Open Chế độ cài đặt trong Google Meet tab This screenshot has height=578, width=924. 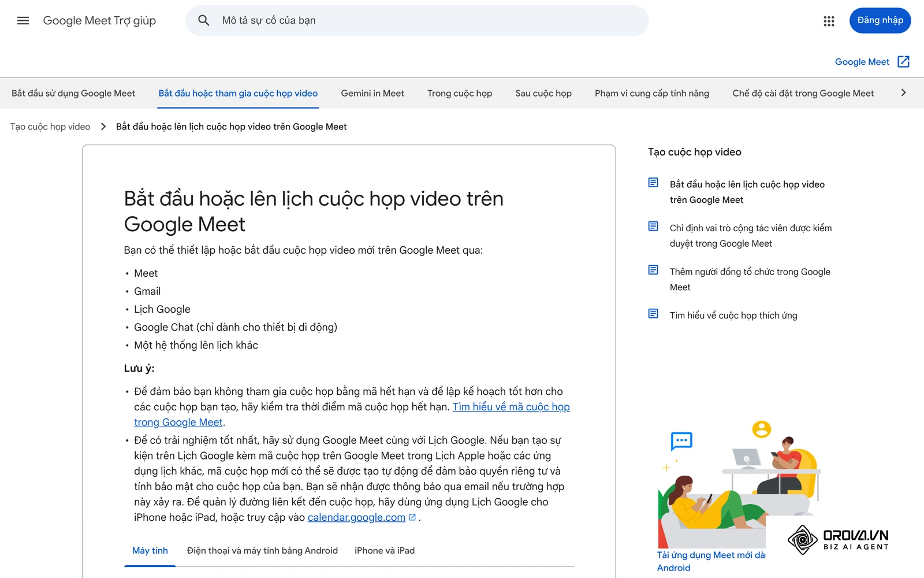tap(803, 93)
